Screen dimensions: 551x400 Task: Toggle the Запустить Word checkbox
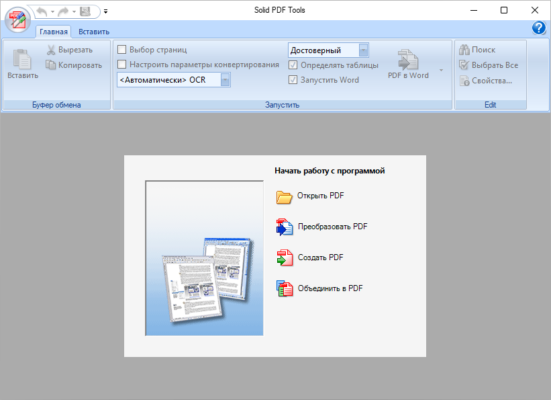point(293,80)
